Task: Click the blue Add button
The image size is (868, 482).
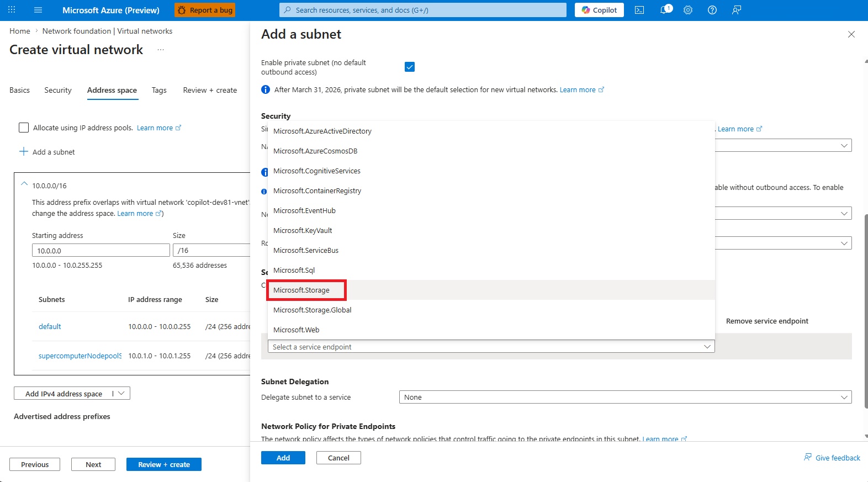Action: click(x=283, y=458)
